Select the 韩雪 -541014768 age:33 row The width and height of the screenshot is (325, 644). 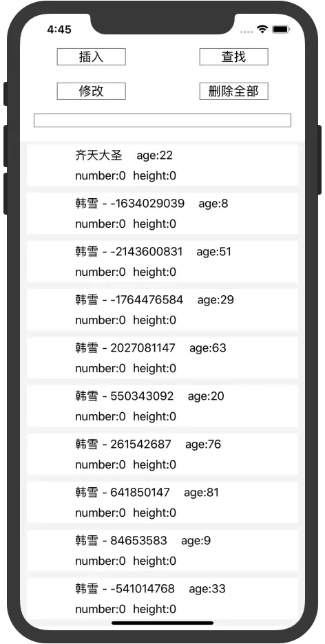point(162,599)
